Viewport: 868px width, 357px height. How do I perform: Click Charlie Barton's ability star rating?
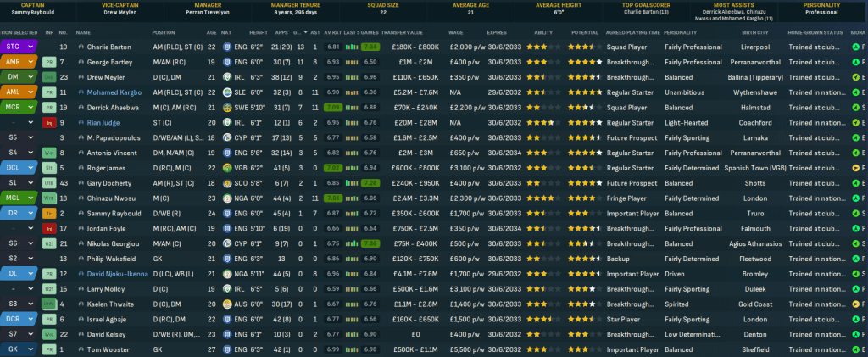536,47
